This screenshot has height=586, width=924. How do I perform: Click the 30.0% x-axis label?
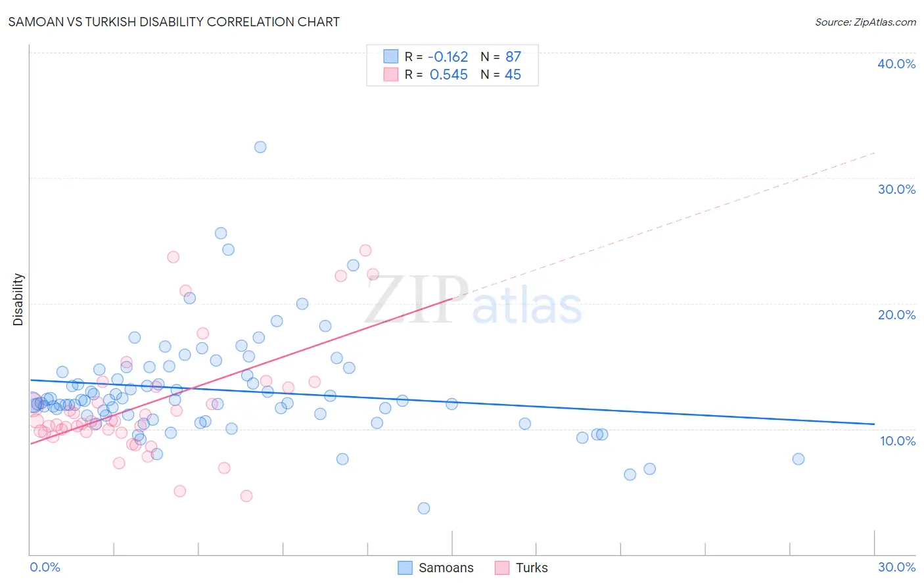pos(896,567)
